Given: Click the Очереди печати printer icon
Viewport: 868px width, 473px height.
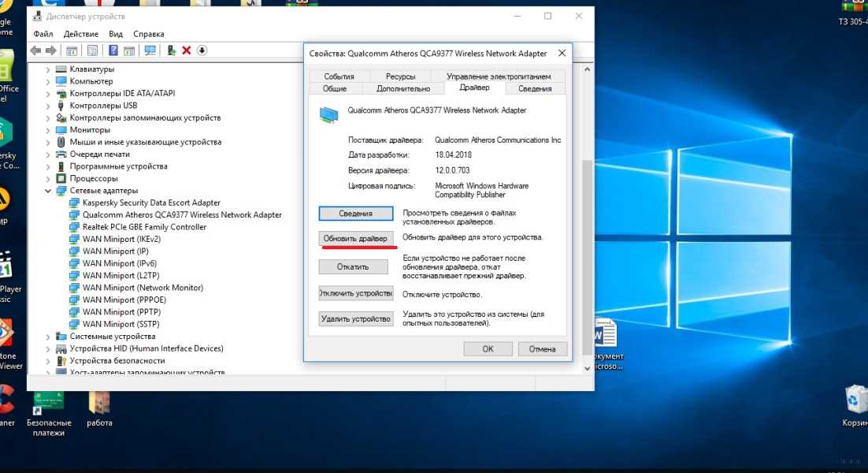Looking at the screenshot, I should point(61,154).
